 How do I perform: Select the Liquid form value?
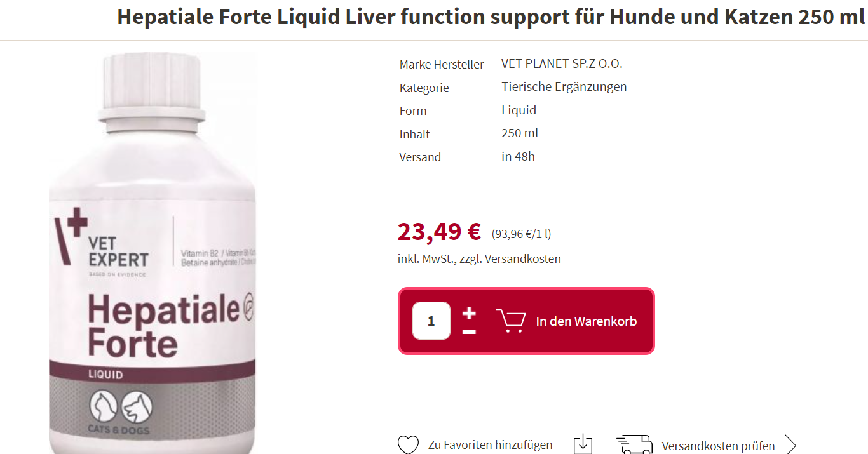tap(519, 110)
